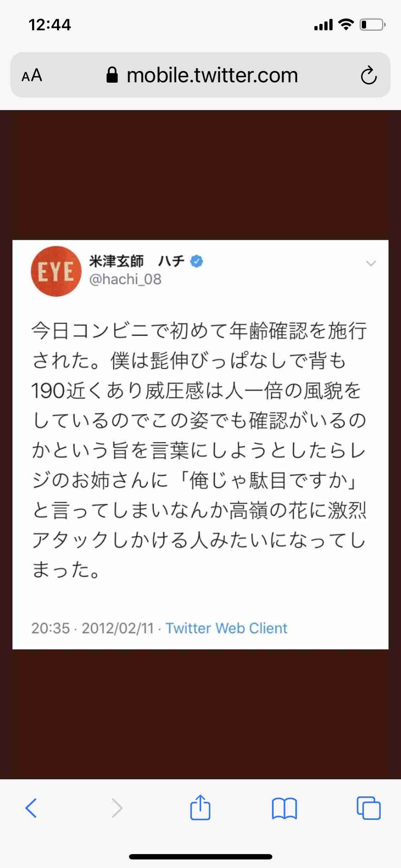Tap the forward arrow in the toolbar
This screenshot has width=401, height=868.
tap(117, 808)
